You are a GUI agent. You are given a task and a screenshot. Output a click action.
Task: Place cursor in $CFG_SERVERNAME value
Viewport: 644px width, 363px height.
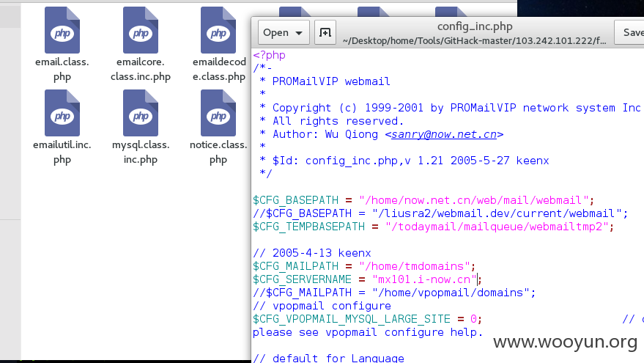click(x=424, y=279)
